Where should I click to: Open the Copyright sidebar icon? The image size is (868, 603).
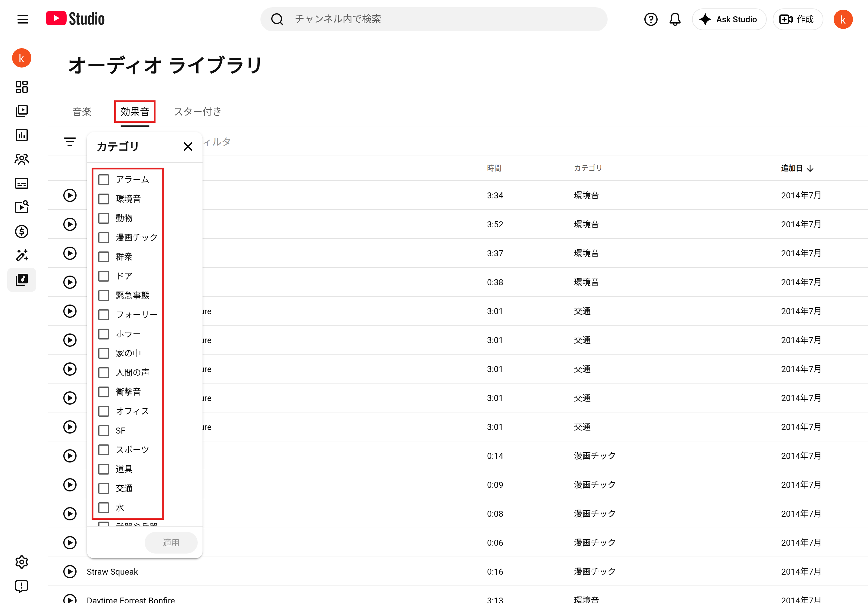[x=21, y=207]
